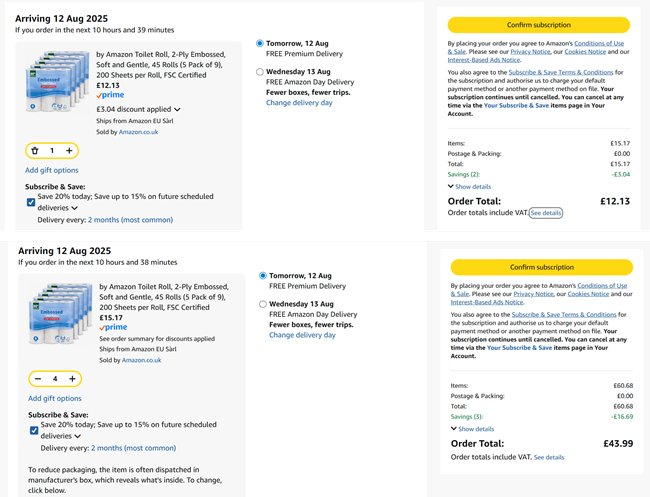Click the minus icon beside quantity 4

click(38, 379)
